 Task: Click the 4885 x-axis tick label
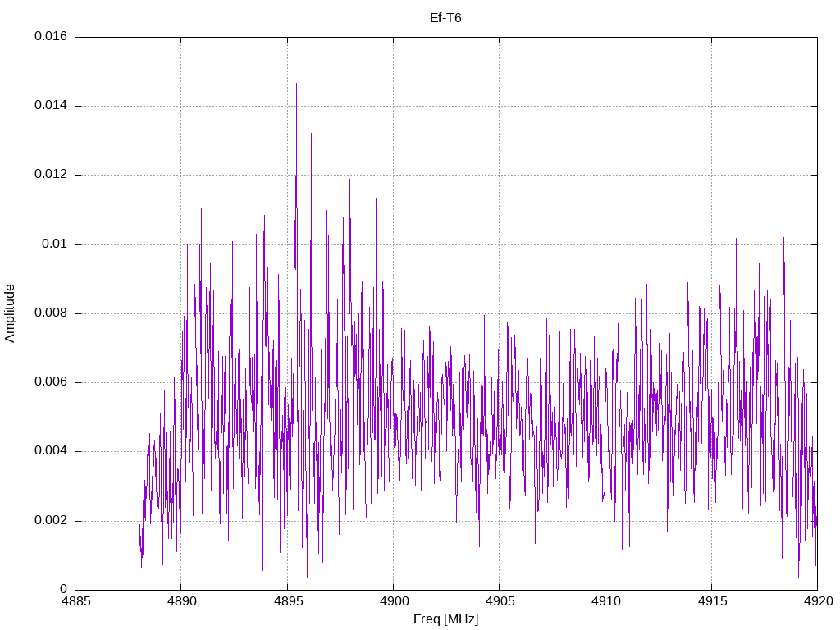[x=76, y=601]
